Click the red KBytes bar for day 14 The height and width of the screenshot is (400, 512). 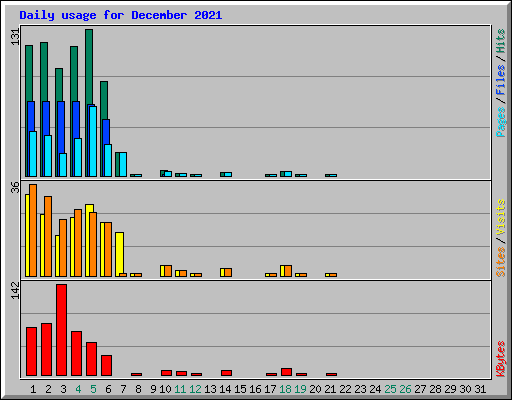tap(226, 373)
